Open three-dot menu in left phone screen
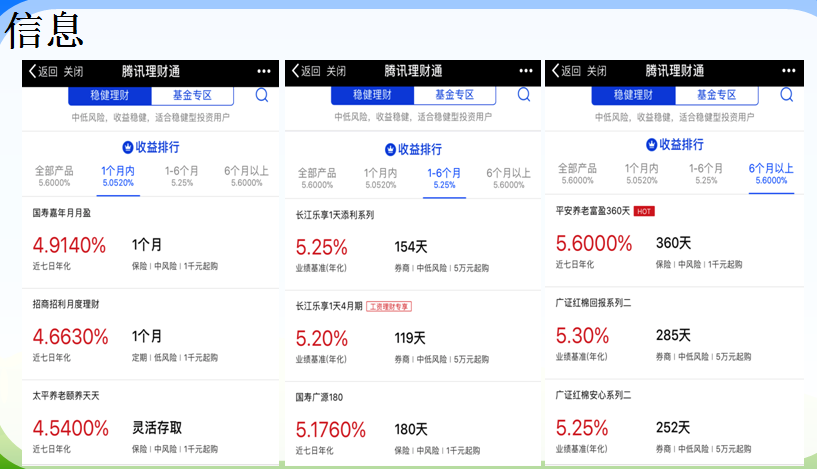The image size is (817, 469). coord(264,71)
